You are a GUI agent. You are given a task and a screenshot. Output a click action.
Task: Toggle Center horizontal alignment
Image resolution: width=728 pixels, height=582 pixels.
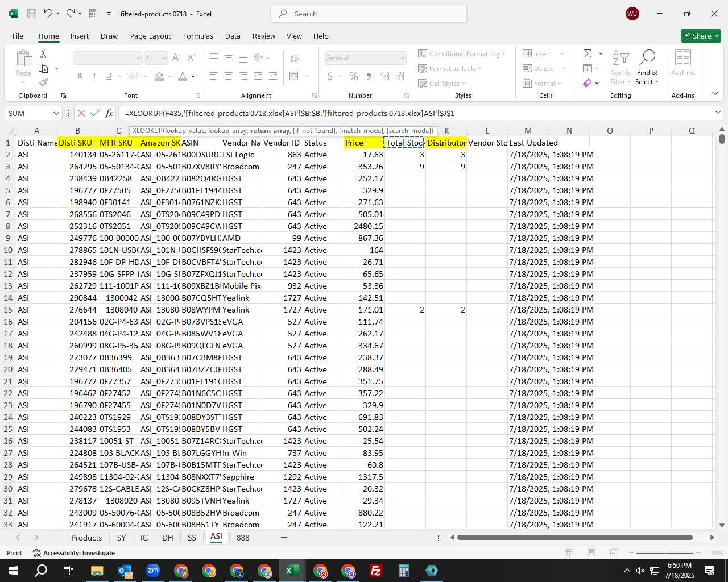coord(229,76)
